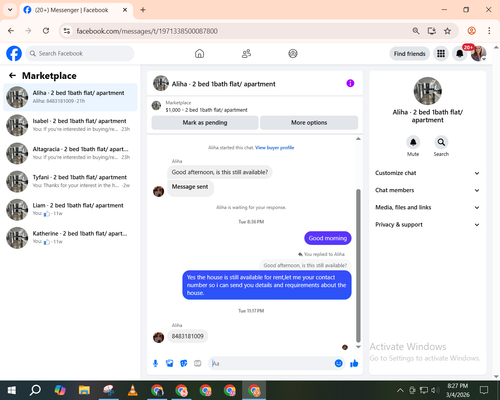Image resolution: width=500 pixels, height=400 pixels.
Task: Open Windows Start menu
Action: pos(12,390)
